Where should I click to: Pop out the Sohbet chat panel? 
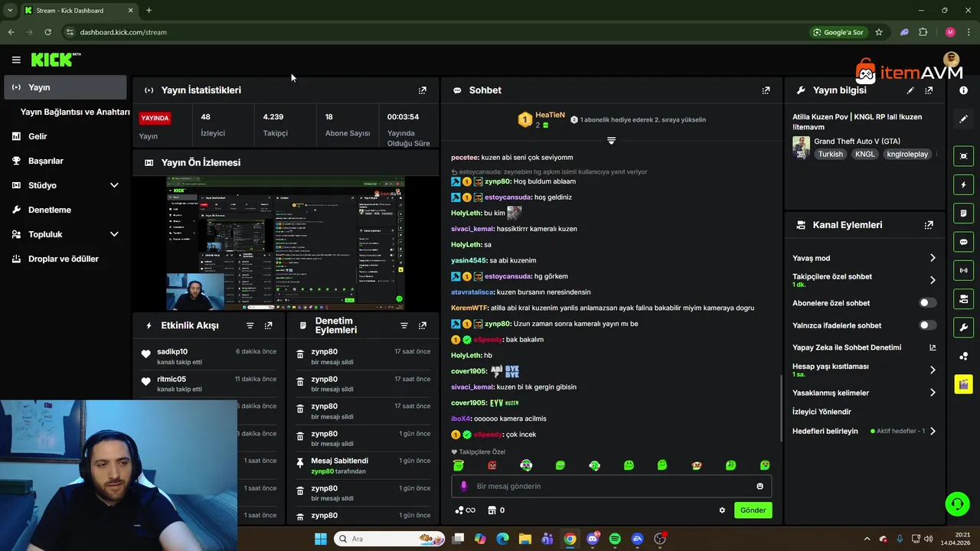click(766, 90)
